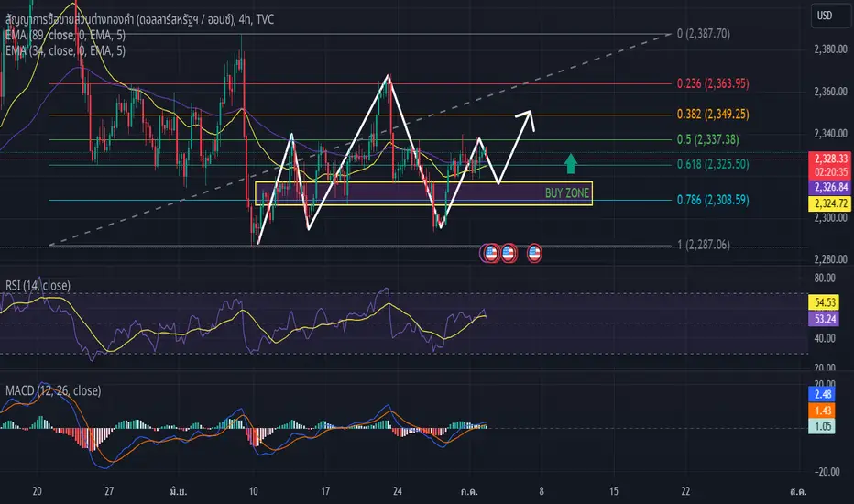854x504 pixels.
Task: Click the date 15 on time axis
Action: click(614, 491)
